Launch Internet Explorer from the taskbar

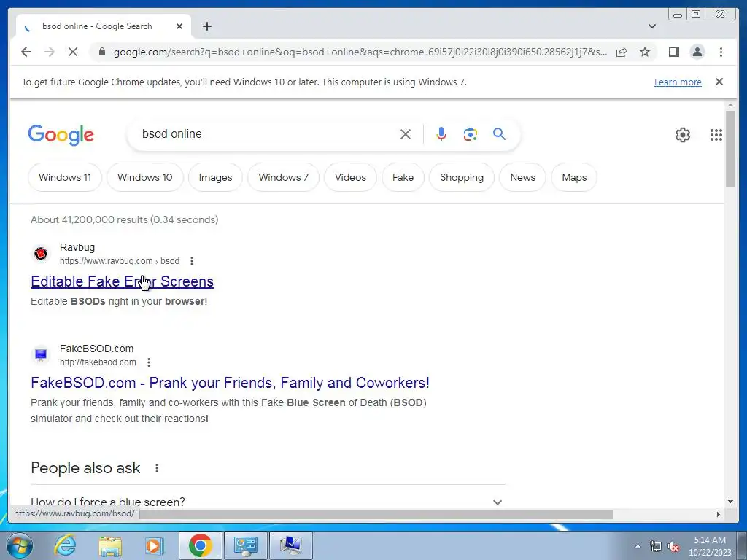65,545
